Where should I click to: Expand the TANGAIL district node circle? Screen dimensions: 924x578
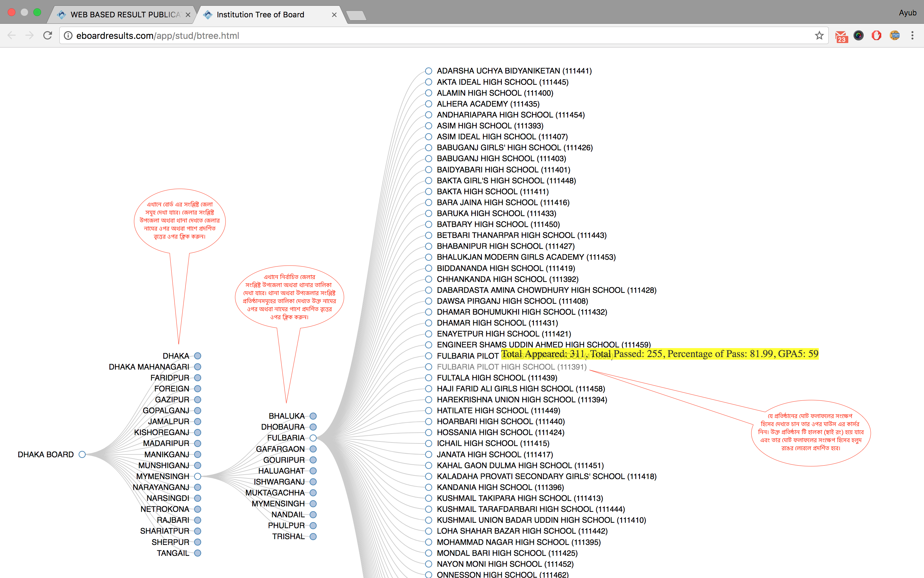[197, 553]
